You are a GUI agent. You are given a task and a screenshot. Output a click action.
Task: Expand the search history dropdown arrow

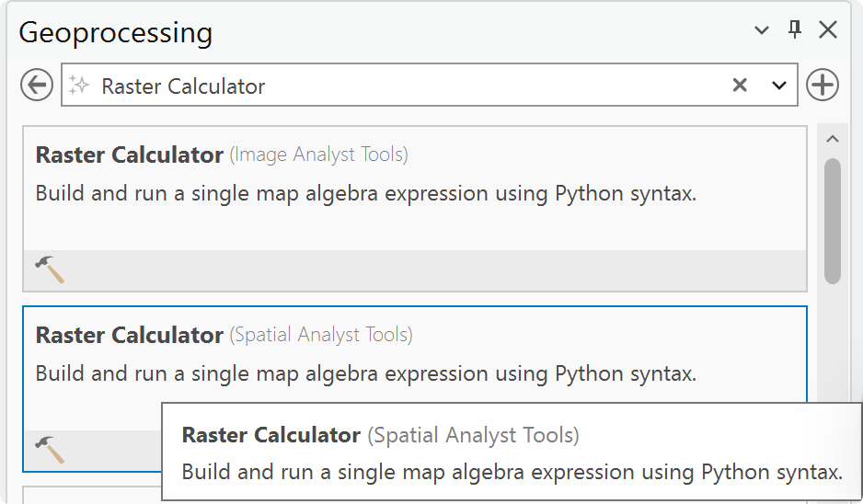778,86
